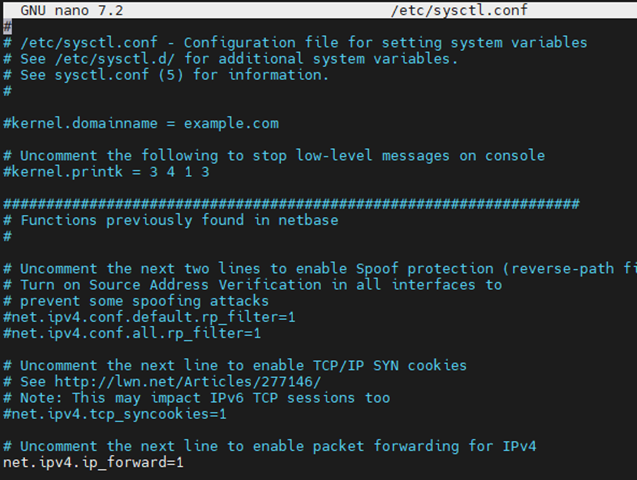Place cursor on net.ipv4.ip_forward=1 line
637x480 pixels.
coord(93,463)
